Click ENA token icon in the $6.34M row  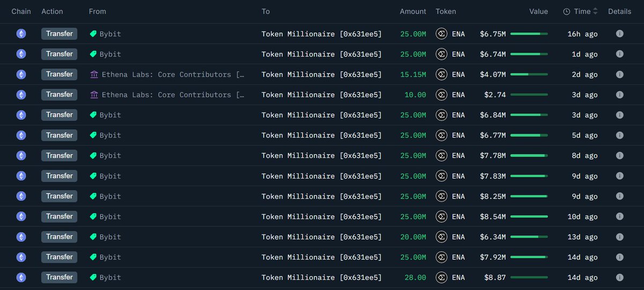(442, 237)
